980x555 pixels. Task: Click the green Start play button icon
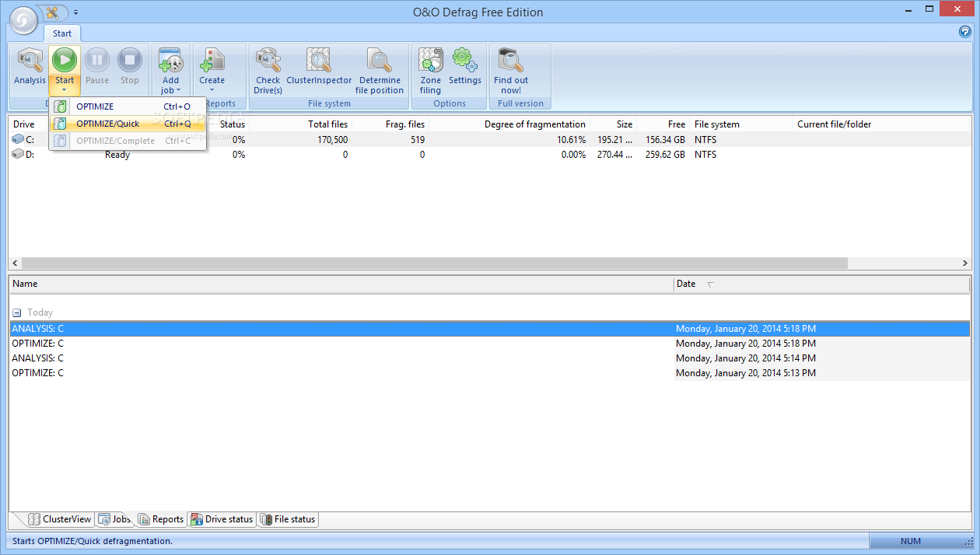(x=65, y=60)
